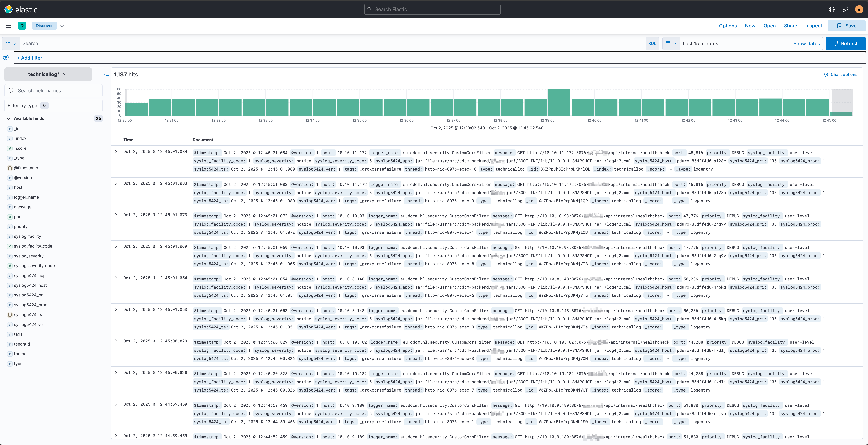
Task: Focus the KQL query Search input
Action: click(x=332, y=44)
